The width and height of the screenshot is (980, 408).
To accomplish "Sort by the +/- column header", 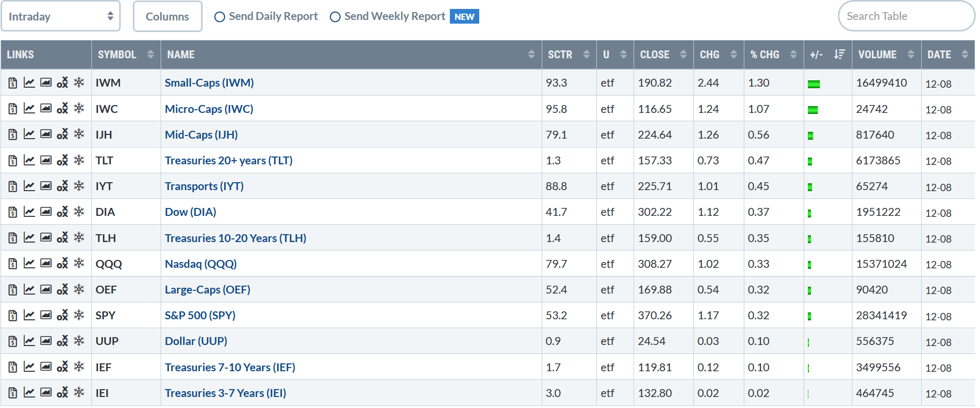I will [x=828, y=55].
